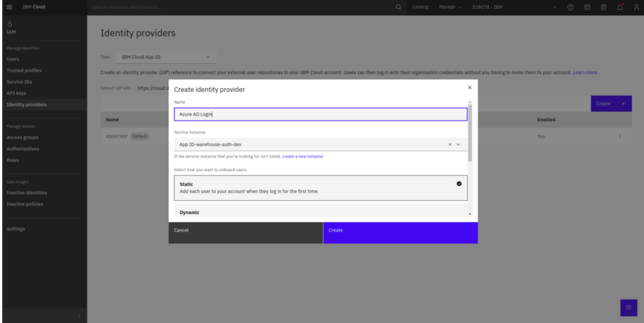Screen dimensions: 644x323
Task: Collapse the sidebar with chevron icon
Action: click(79, 316)
